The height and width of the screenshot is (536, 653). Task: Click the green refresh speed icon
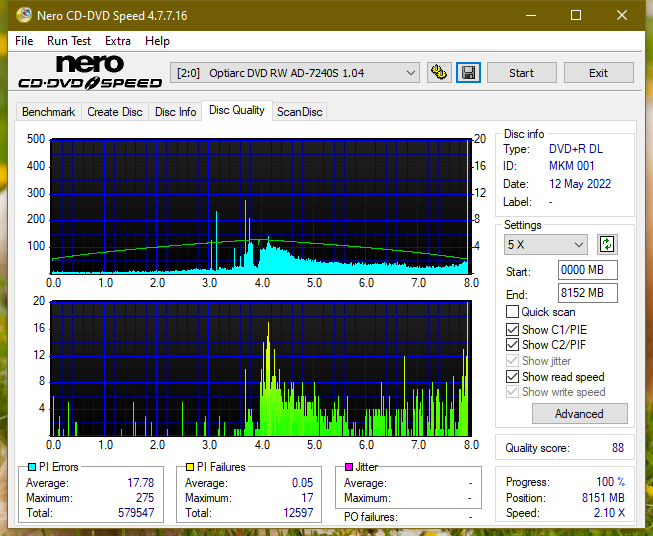607,244
